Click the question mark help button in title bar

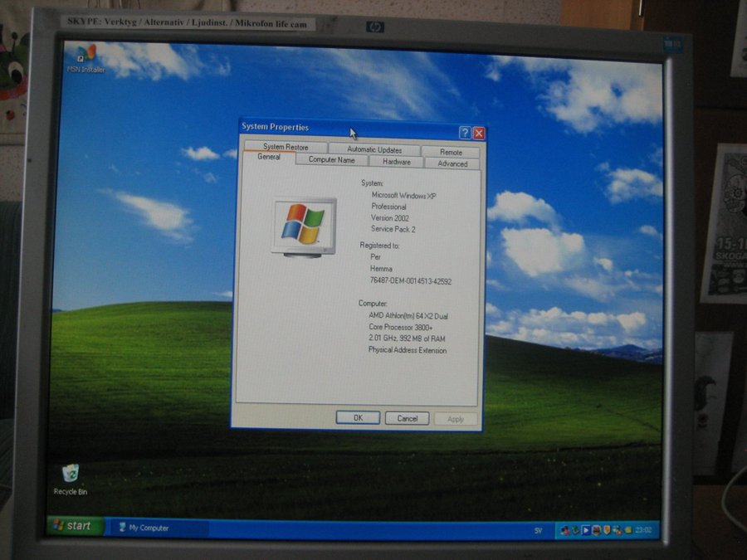(x=465, y=133)
